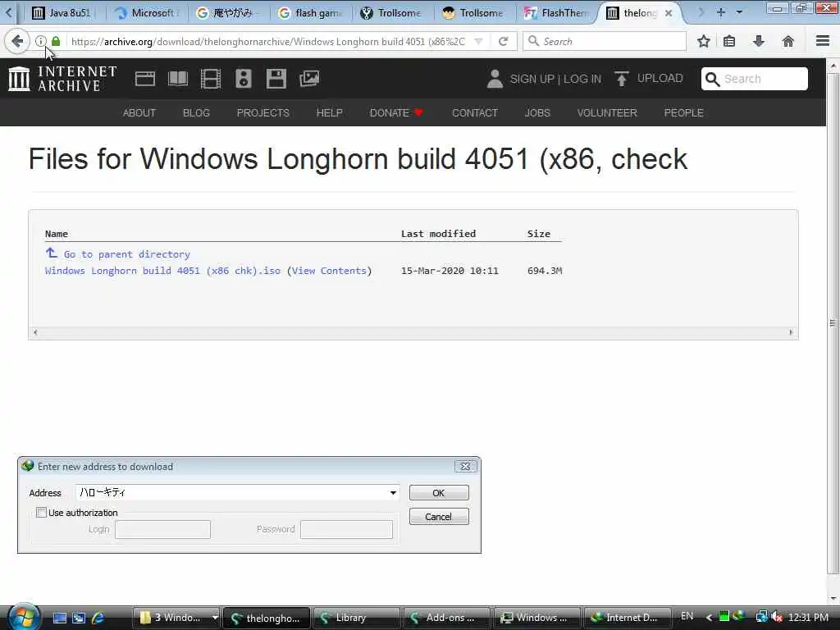Bookmark this page with star icon

703,41
